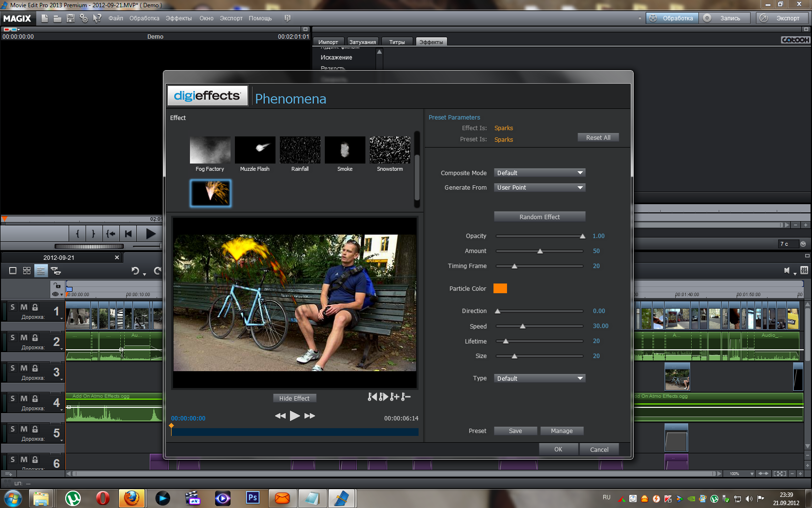Click the Lifetime slider handle
812x508 pixels.
506,341
